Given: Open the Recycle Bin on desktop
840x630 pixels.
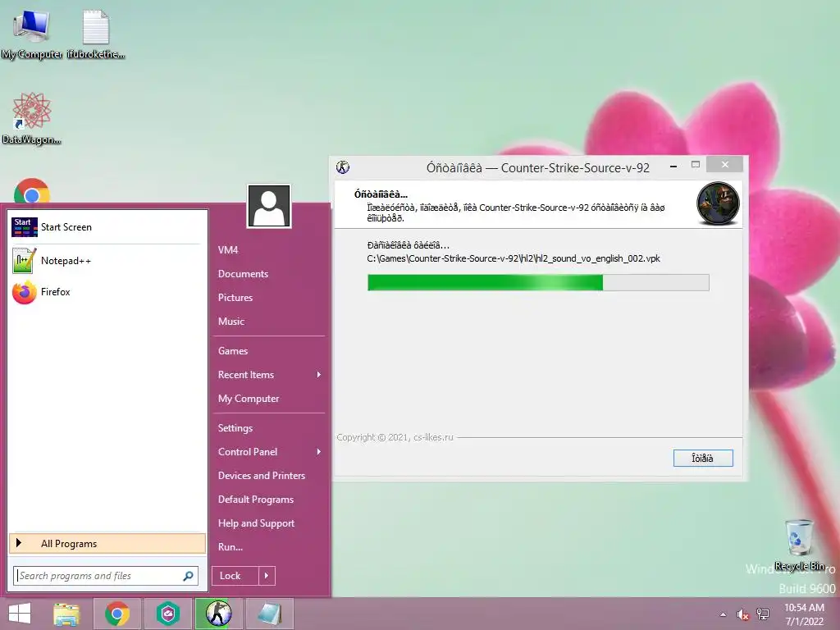Looking at the screenshot, I should click(799, 545).
